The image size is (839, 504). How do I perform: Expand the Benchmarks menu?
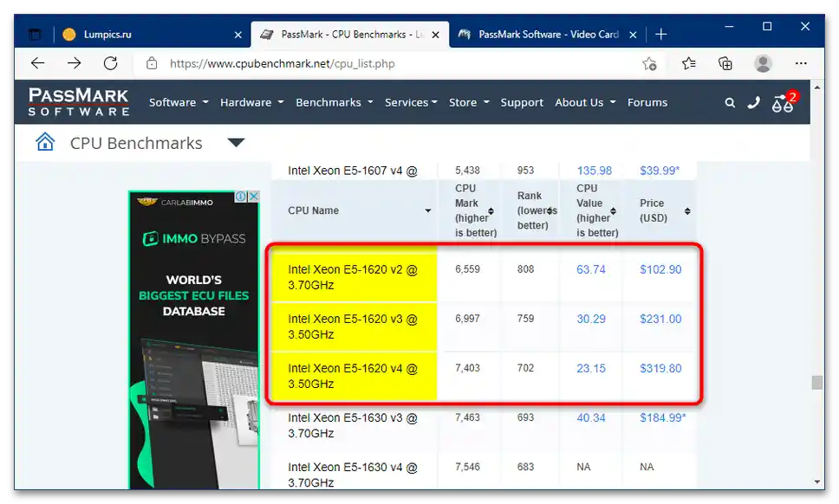[335, 102]
